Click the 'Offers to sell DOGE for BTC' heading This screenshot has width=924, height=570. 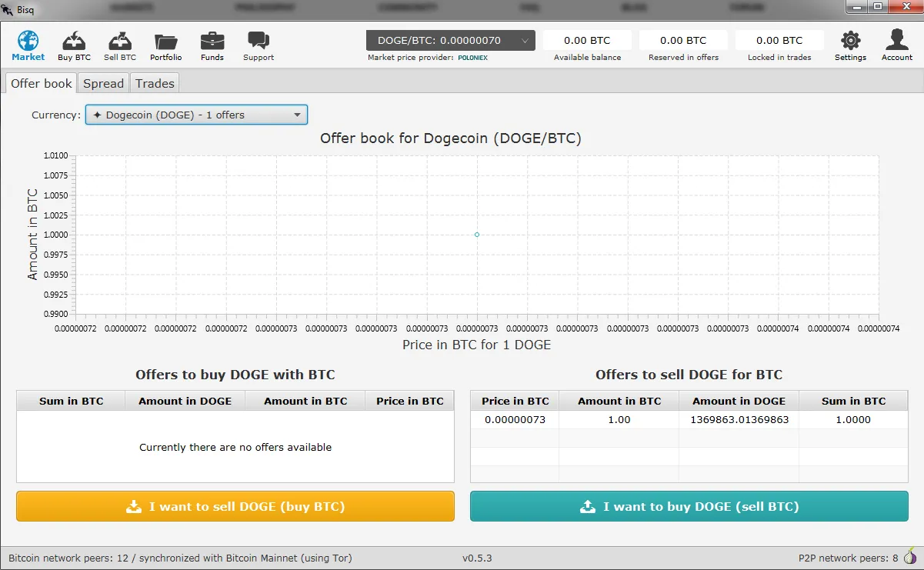(x=689, y=375)
